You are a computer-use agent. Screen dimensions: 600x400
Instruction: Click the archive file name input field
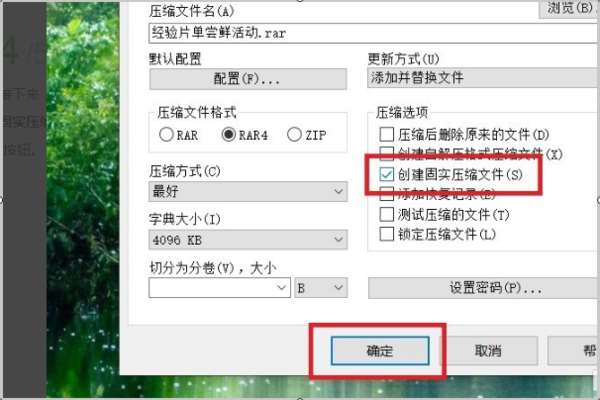coord(374,33)
